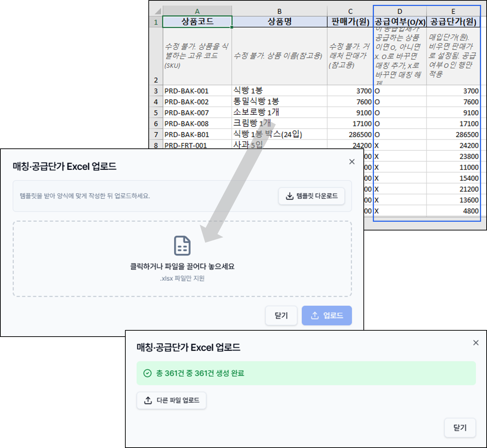Click the 업로드 button
487x448 pixels.
click(x=327, y=315)
